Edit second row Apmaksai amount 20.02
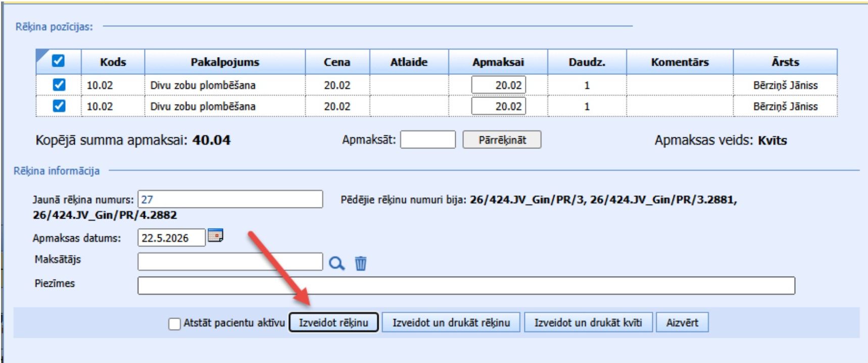Screen dimensions: 868x363 click(x=499, y=106)
